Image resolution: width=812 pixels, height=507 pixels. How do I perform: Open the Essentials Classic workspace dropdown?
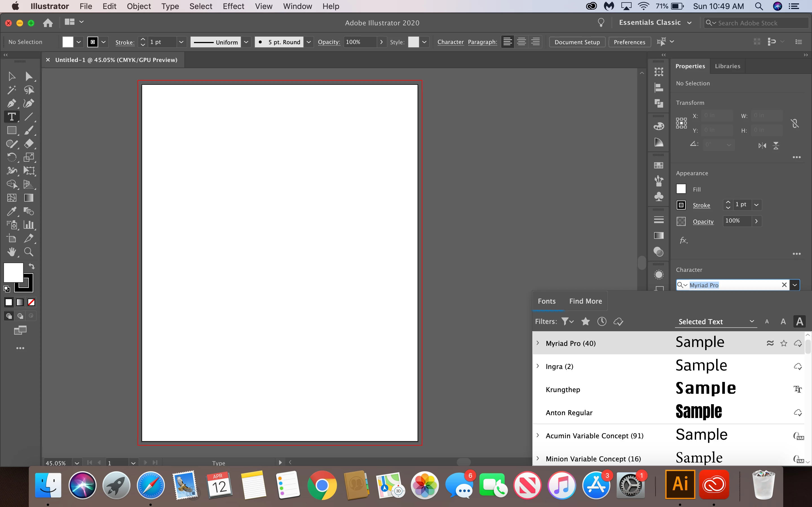point(655,23)
